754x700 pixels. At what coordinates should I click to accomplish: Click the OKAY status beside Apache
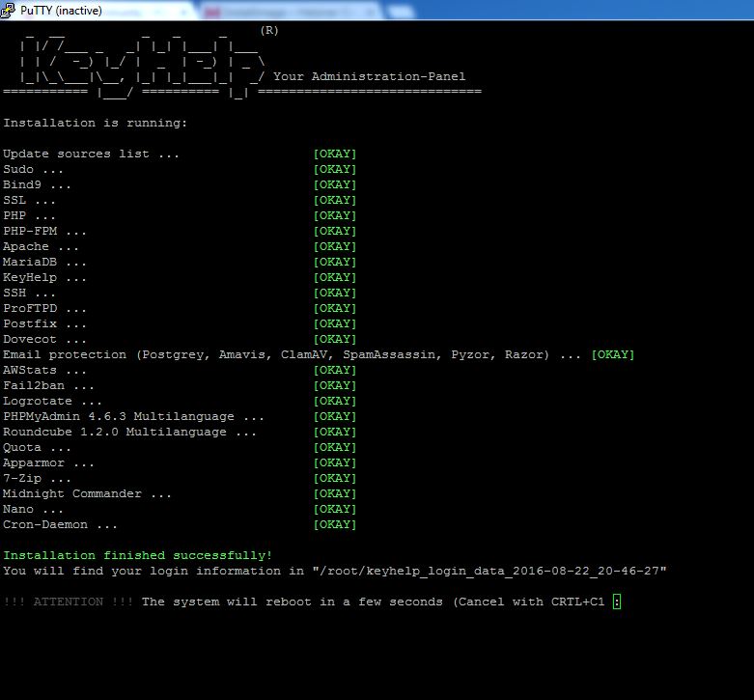pyautogui.click(x=334, y=246)
